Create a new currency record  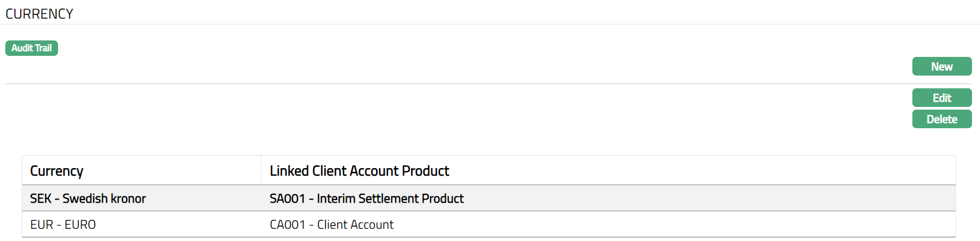tap(942, 67)
